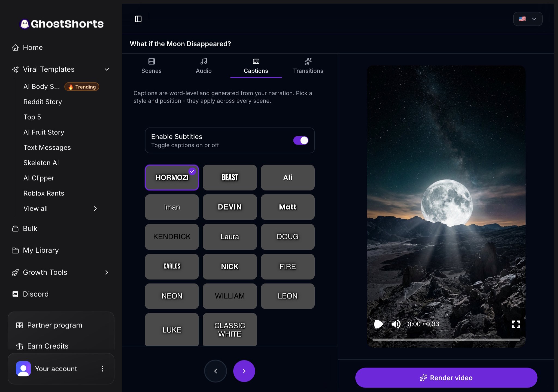The width and height of the screenshot is (558, 392).
Task: Click the My Library folder icon
Action: click(x=15, y=250)
